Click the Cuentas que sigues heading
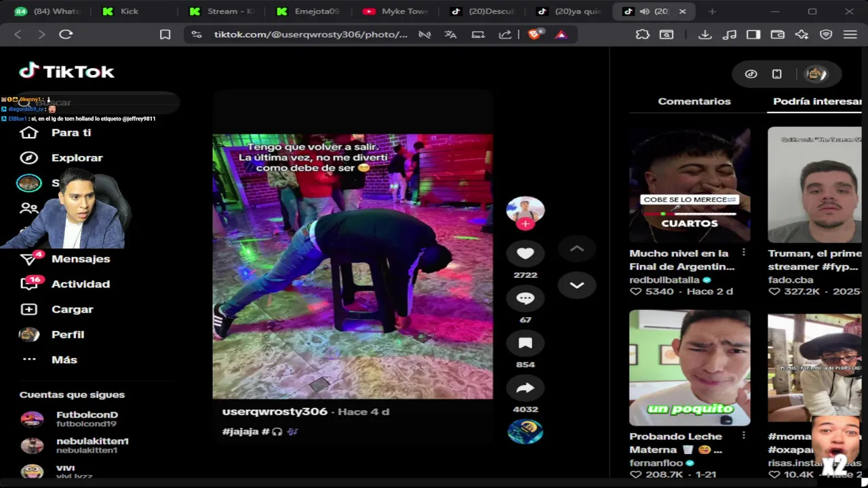868x488 pixels. [x=72, y=394]
